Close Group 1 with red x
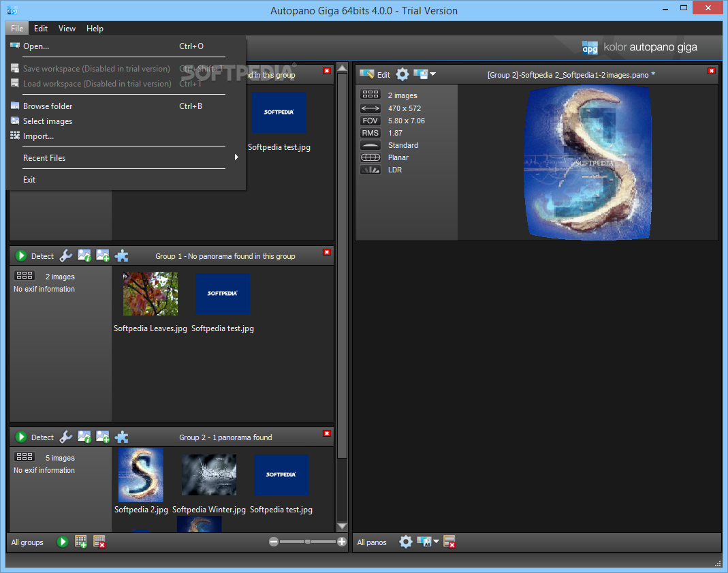Screen dimensions: 728x573 pos(327,252)
